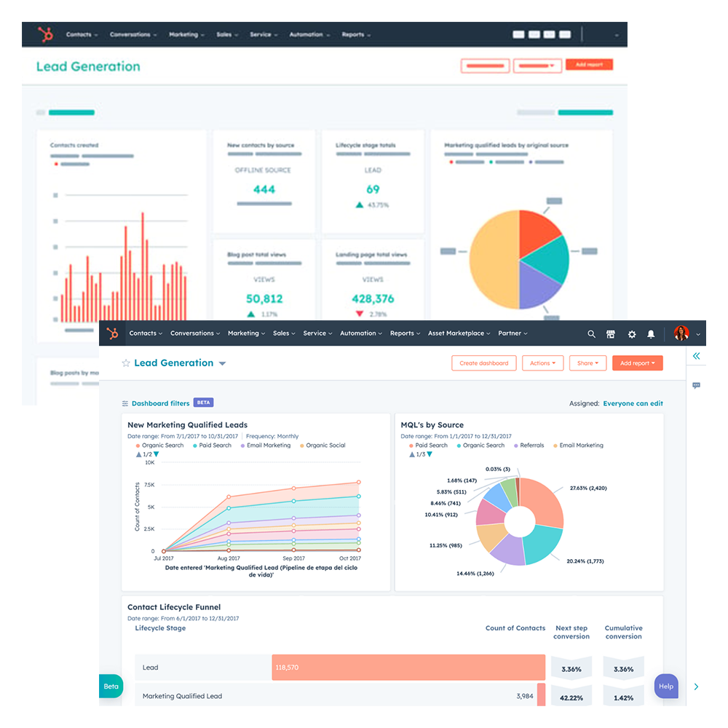Screen dimensions: 728x728
Task: Click the purple Help bubble
Action: 665,687
